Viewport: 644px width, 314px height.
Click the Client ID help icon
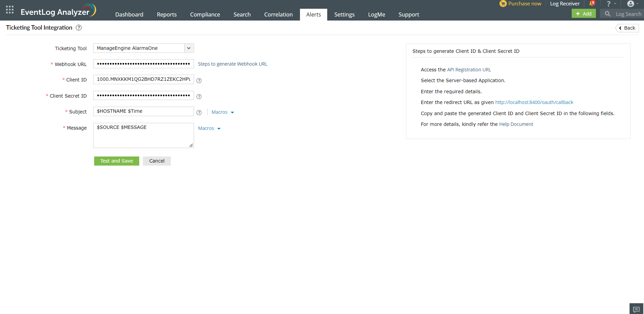[x=199, y=81]
